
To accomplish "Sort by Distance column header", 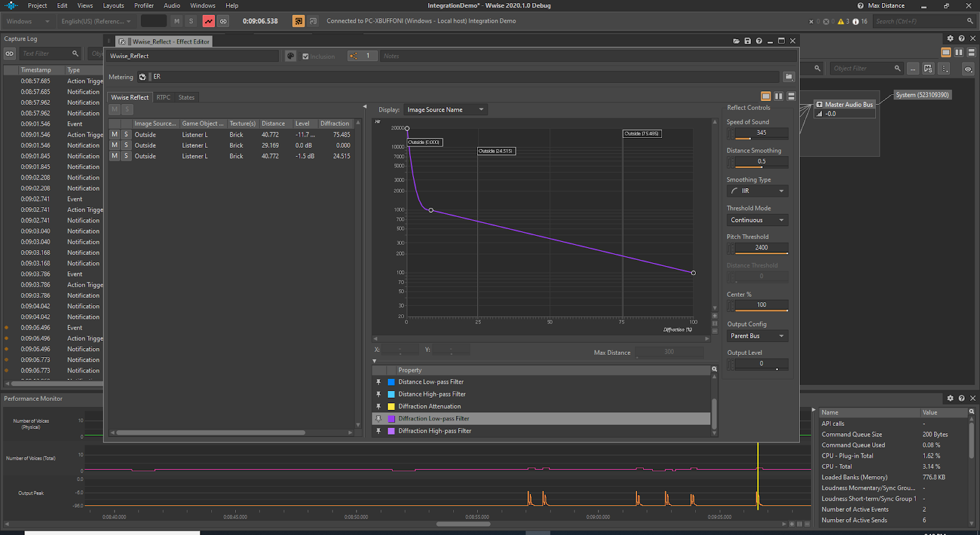I will tap(275, 123).
